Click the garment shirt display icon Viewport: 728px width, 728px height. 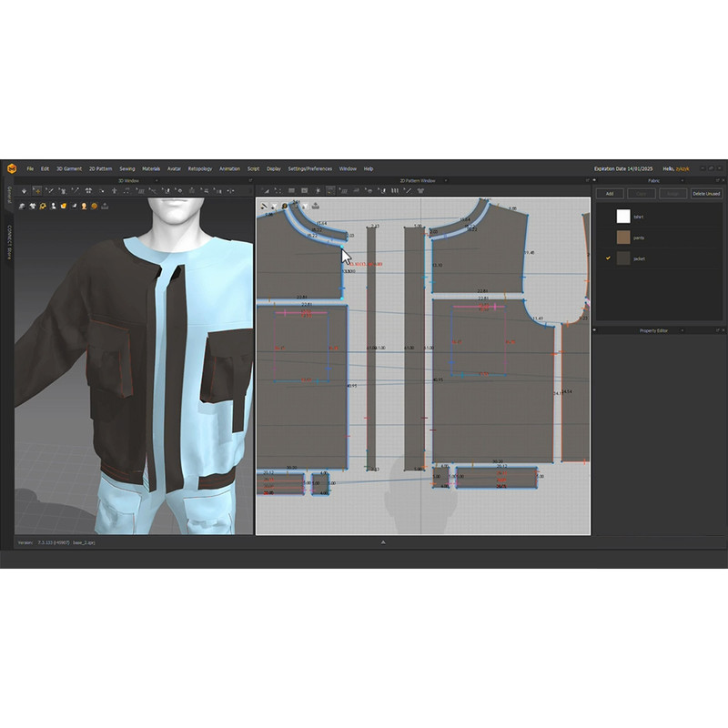(x=33, y=207)
